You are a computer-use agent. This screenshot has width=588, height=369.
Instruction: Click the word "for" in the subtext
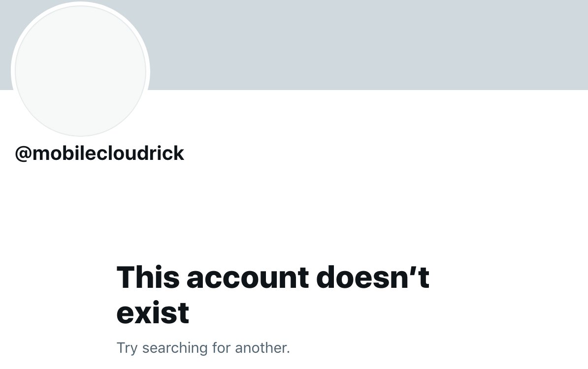(221, 348)
